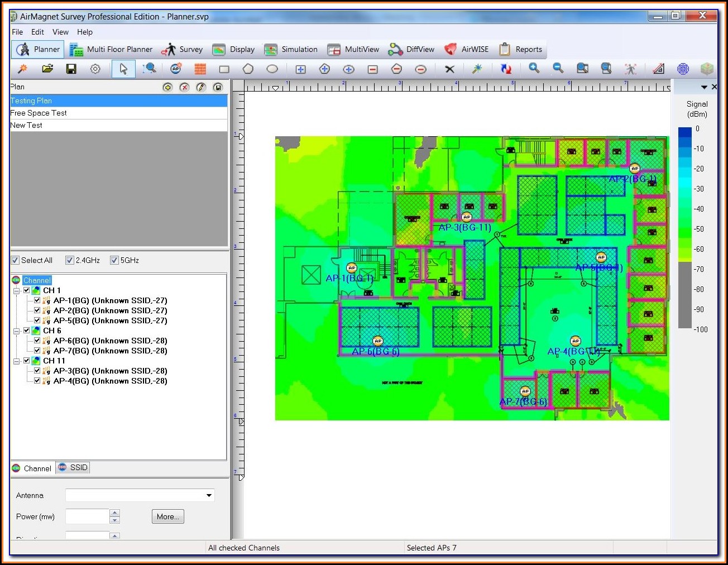Viewport: 728px width, 565px height.
Task: Uncheck the Select All checkbox
Action: pos(15,260)
